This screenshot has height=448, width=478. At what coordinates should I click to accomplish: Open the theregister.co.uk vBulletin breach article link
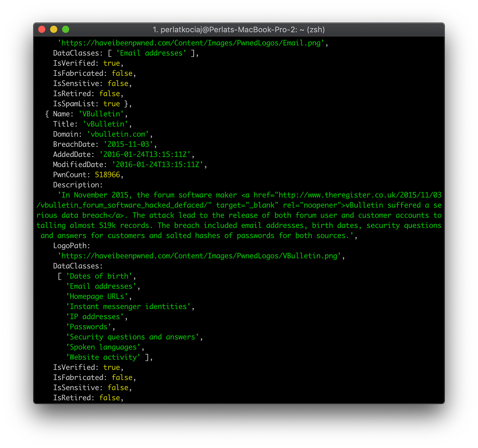coord(358,195)
